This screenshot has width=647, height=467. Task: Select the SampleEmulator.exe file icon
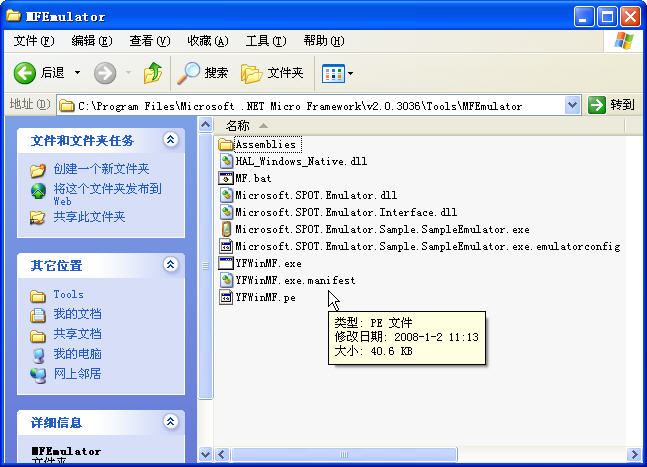click(226, 229)
